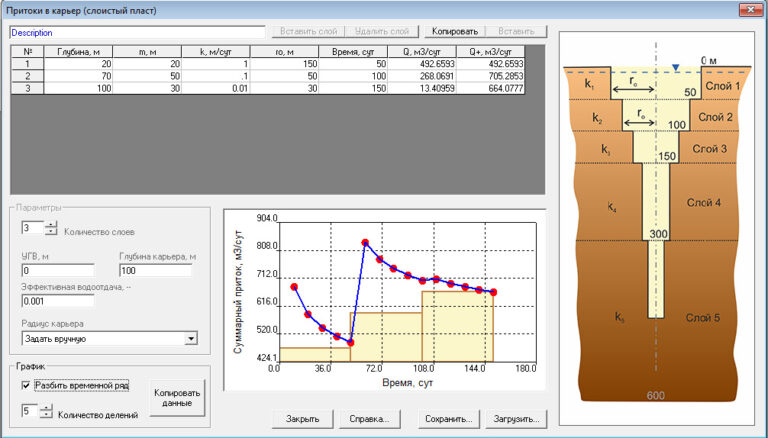The image size is (768, 438).
Task: Decrease Количество слоев with down arrow
Action: [52, 232]
